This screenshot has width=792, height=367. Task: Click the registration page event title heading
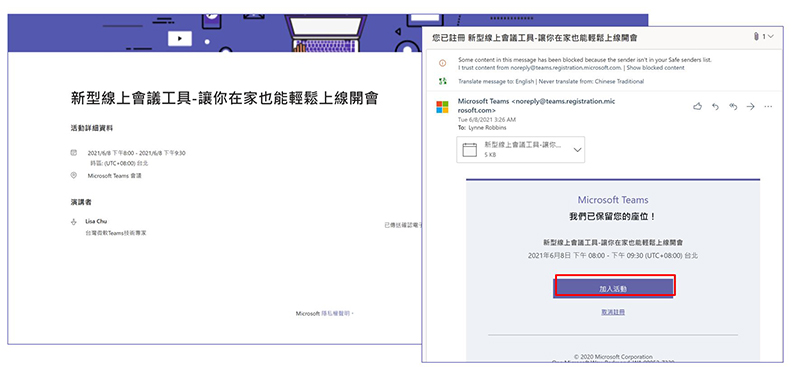point(224,98)
